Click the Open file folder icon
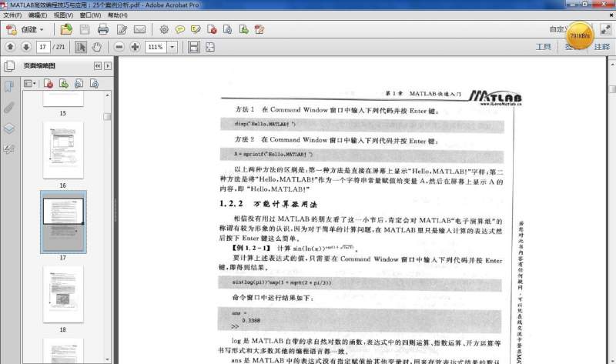The image size is (616, 364). pos(66,29)
